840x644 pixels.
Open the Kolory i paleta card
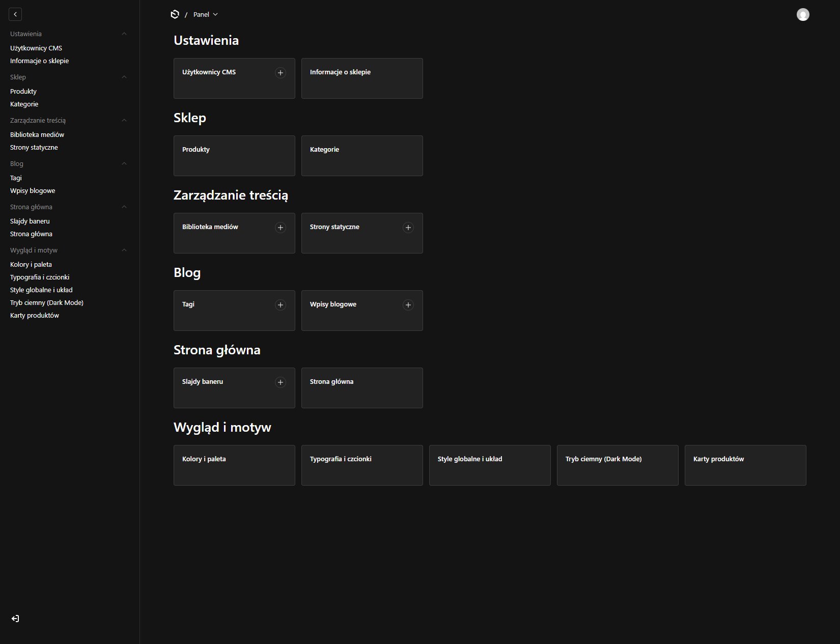234,465
